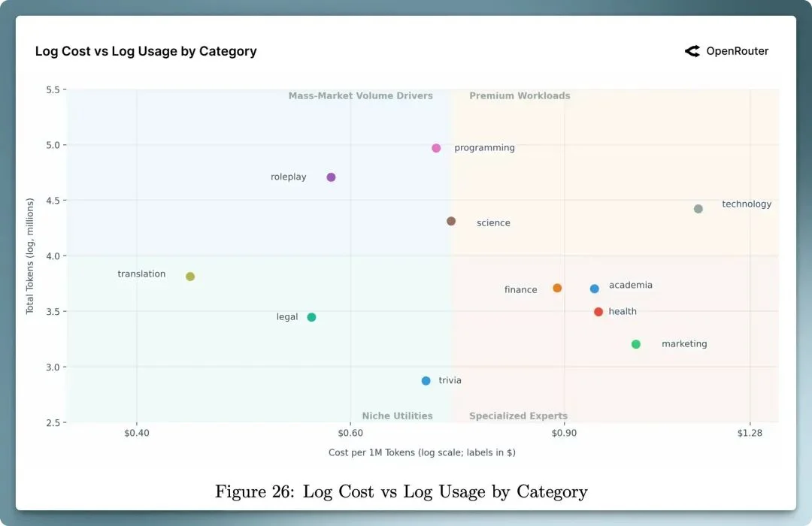Select the Specialized Experts quadrant label

point(518,416)
